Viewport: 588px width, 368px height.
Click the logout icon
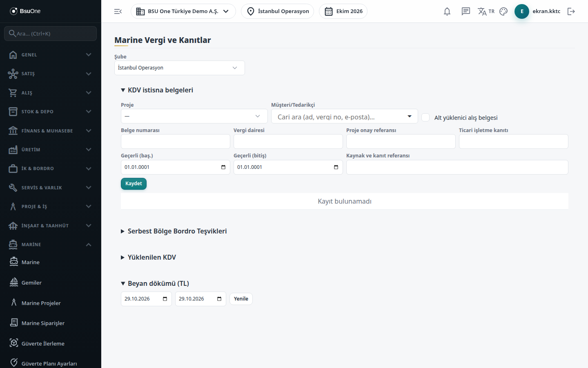click(571, 11)
